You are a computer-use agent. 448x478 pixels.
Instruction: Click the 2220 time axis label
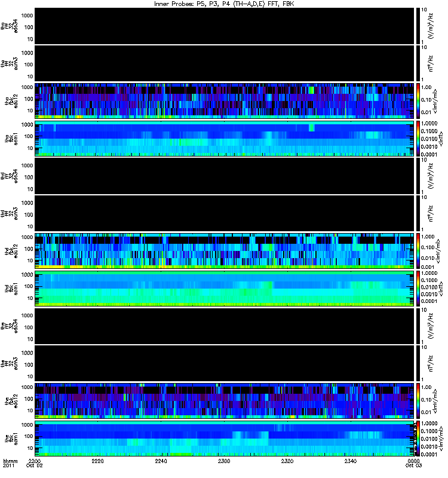(x=97, y=461)
